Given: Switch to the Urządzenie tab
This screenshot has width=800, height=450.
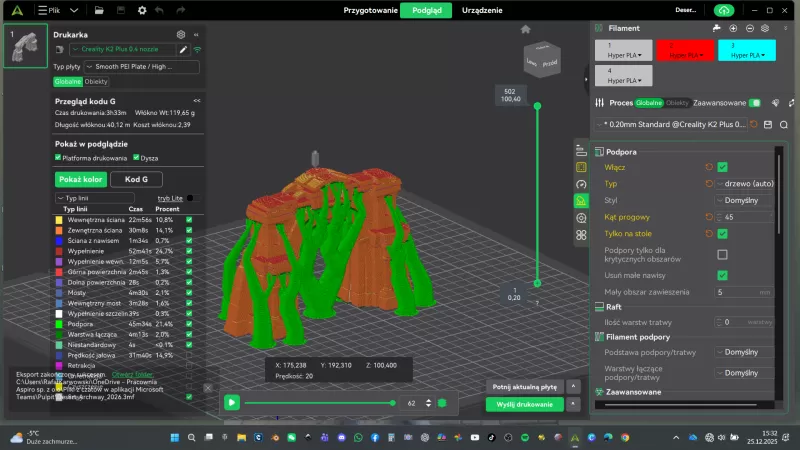Looking at the screenshot, I should (x=482, y=10).
